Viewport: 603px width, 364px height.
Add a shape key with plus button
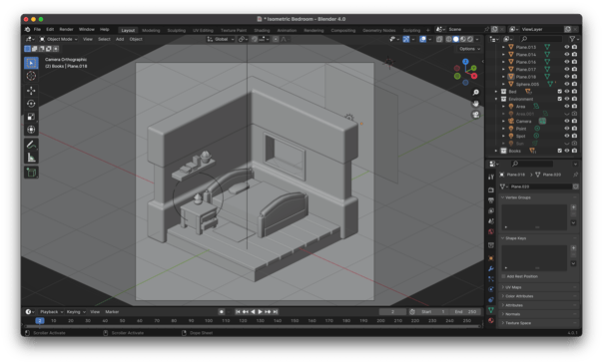(573, 248)
